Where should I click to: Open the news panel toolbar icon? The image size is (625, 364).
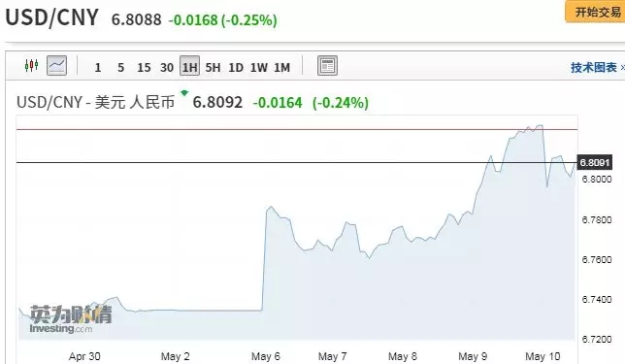tap(327, 66)
